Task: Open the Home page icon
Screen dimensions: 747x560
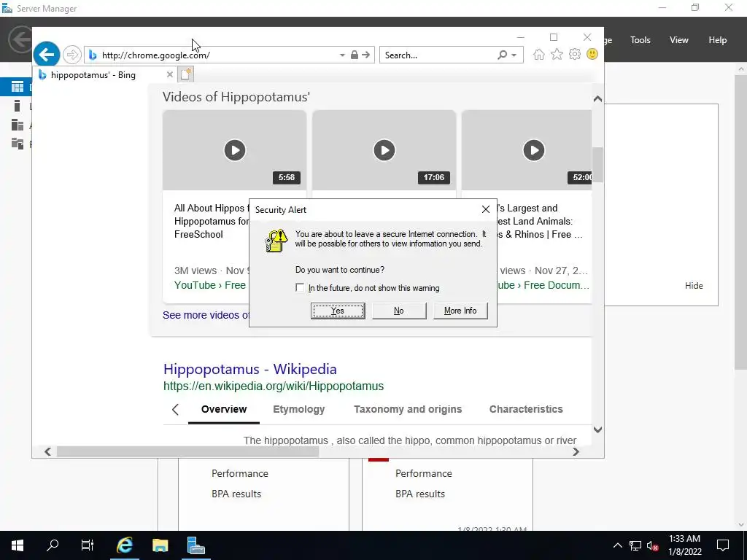Action: coord(539,54)
